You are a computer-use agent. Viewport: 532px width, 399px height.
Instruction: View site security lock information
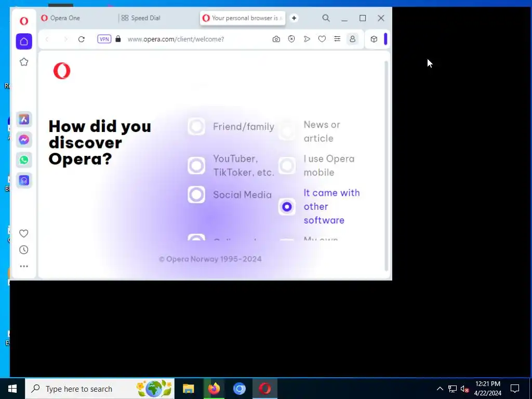pos(118,39)
